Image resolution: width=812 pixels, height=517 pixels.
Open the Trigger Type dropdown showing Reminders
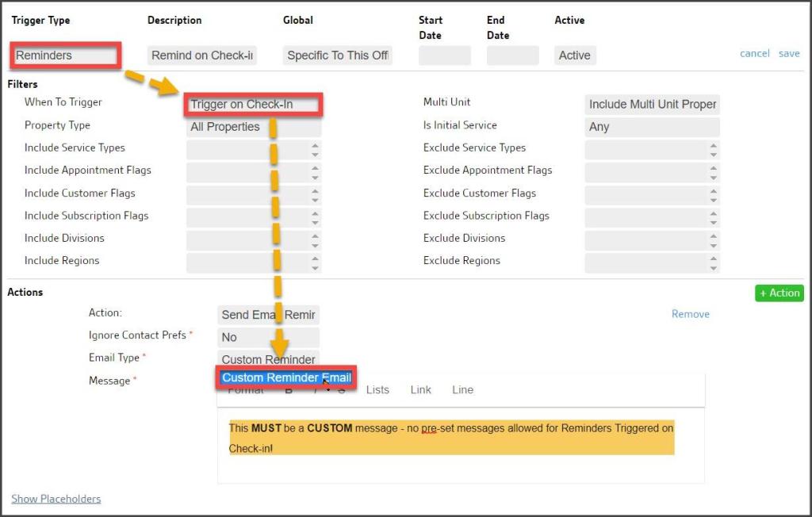pyautogui.click(x=66, y=56)
